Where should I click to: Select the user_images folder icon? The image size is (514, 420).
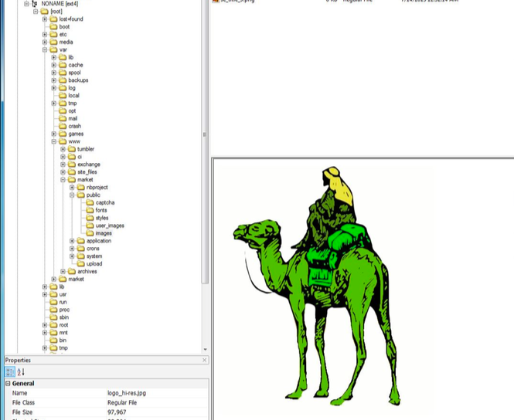coord(89,225)
